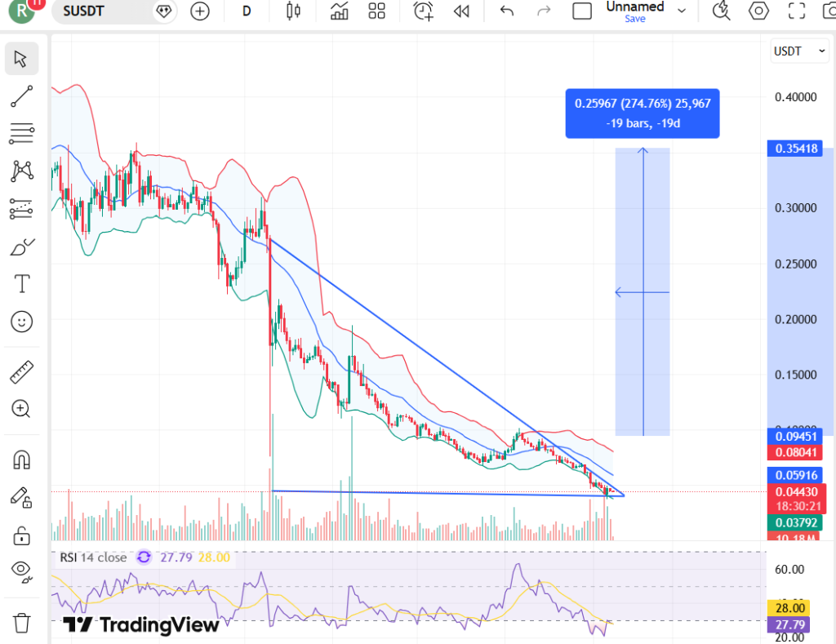The width and height of the screenshot is (836, 644).
Task: Save the Unnamed chart layout
Action: [x=634, y=18]
